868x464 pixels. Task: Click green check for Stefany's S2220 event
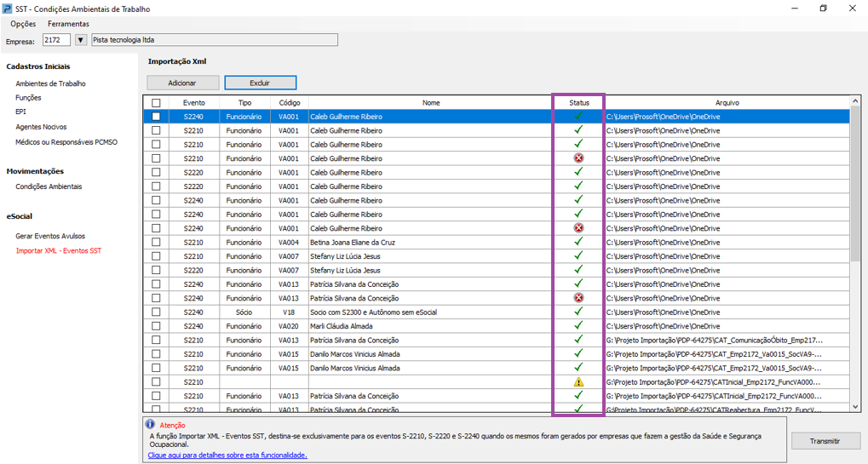[x=578, y=270]
